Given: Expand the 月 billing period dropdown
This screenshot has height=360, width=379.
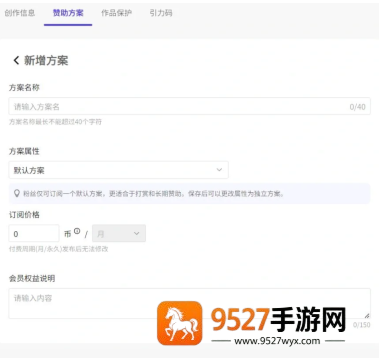Looking at the screenshot, I should click(119, 234).
